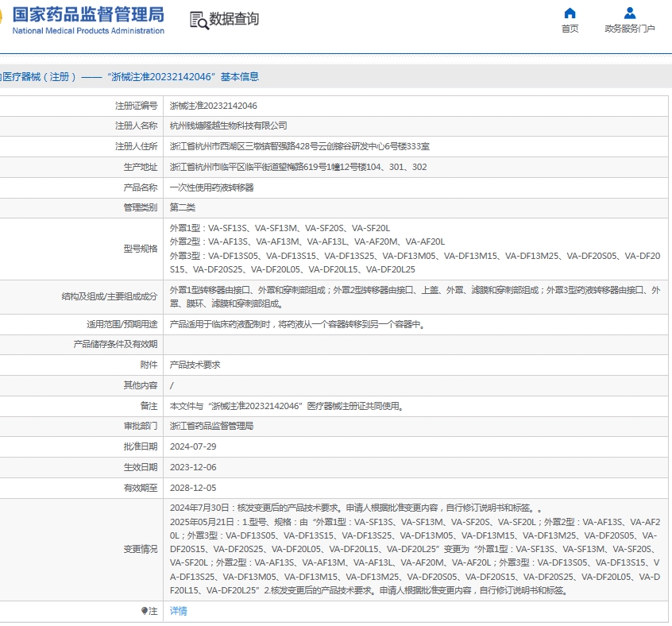
Task: Click the 基本信息 section header title
Action: click(x=240, y=77)
